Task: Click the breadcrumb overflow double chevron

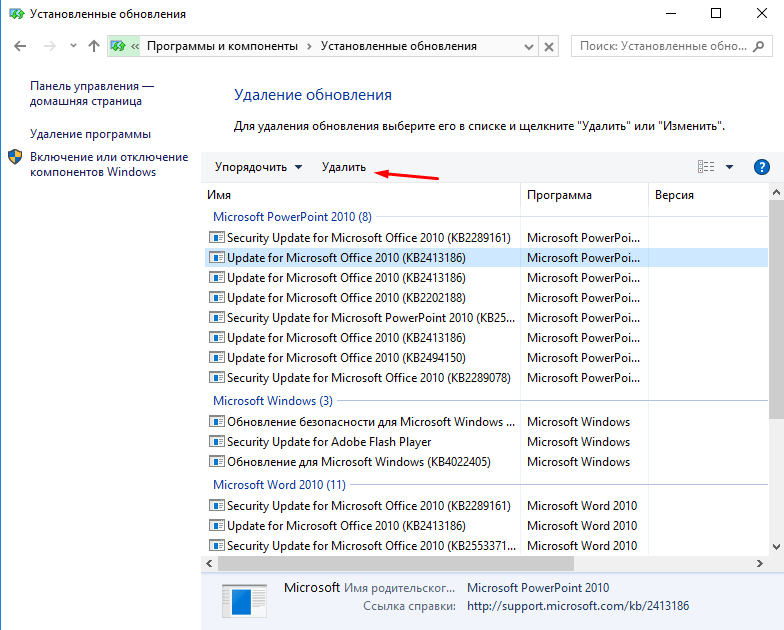Action: (134, 46)
